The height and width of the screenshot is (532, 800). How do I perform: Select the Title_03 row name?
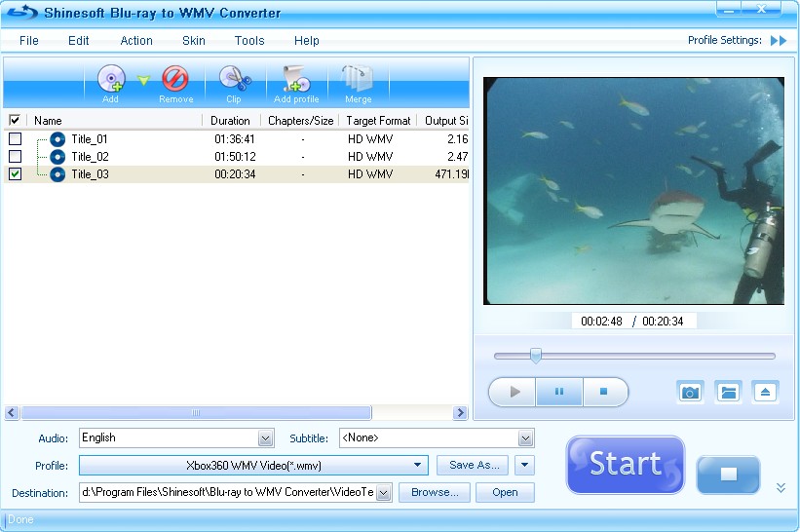(90, 174)
